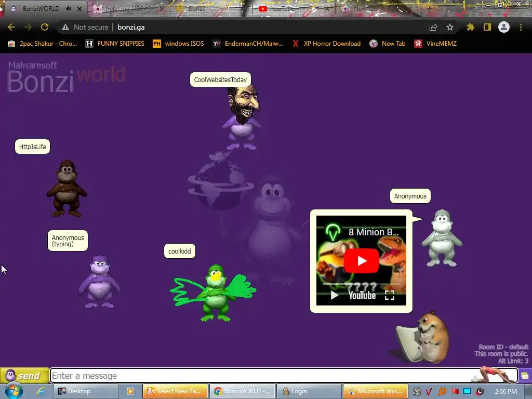532x399 pixels.
Task: Open a new tab with plus button
Action: coord(429,9)
